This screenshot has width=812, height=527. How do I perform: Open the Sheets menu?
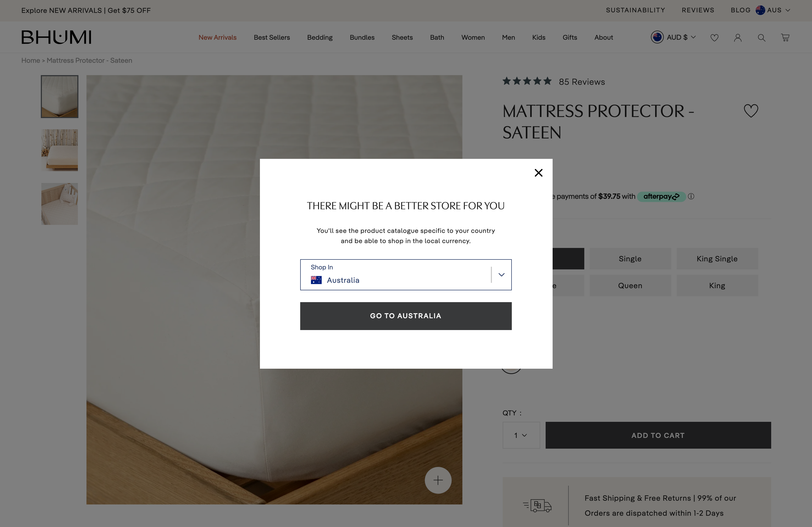[x=402, y=38]
